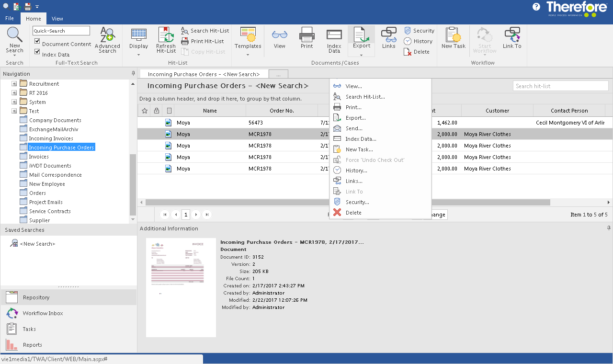This screenshot has height=364, width=613.
Task: Go to next page of hit-list
Action: (196, 215)
